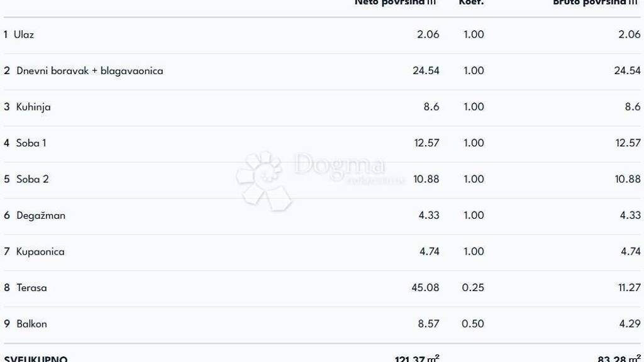This screenshot has width=644, height=362.
Task: Click the Terasa coefficient 0.25
Action: click(x=474, y=288)
